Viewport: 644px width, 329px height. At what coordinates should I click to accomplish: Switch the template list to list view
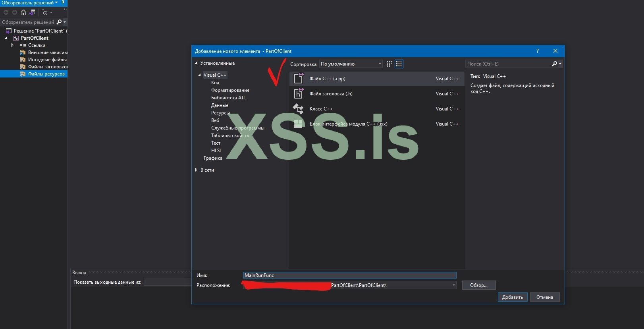pos(399,64)
